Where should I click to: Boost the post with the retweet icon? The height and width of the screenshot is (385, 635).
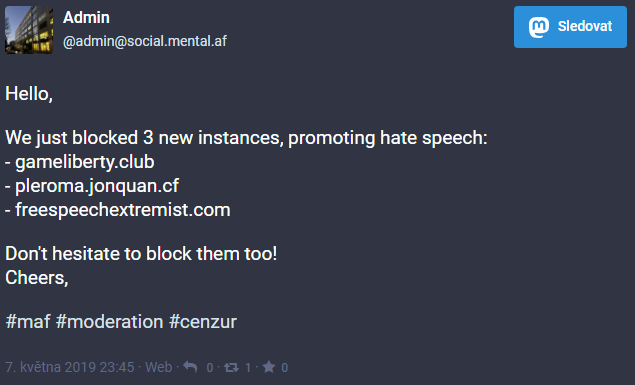(x=231, y=367)
